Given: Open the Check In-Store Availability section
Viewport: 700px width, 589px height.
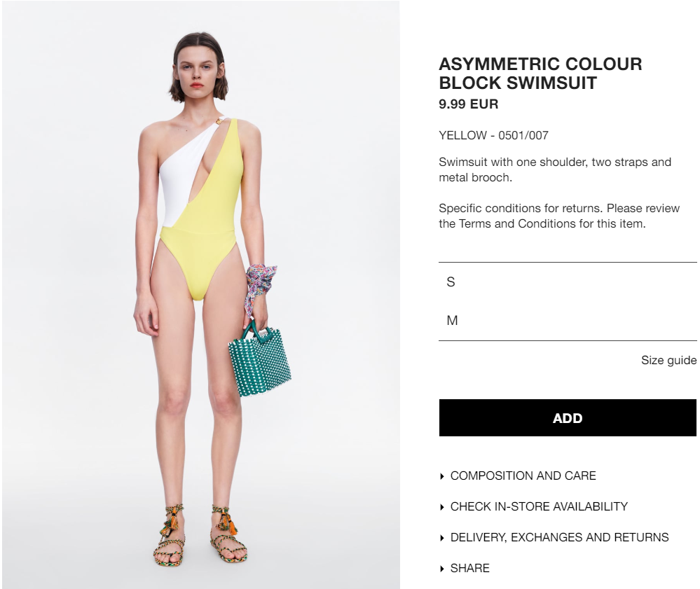Looking at the screenshot, I should [x=539, y=506].
